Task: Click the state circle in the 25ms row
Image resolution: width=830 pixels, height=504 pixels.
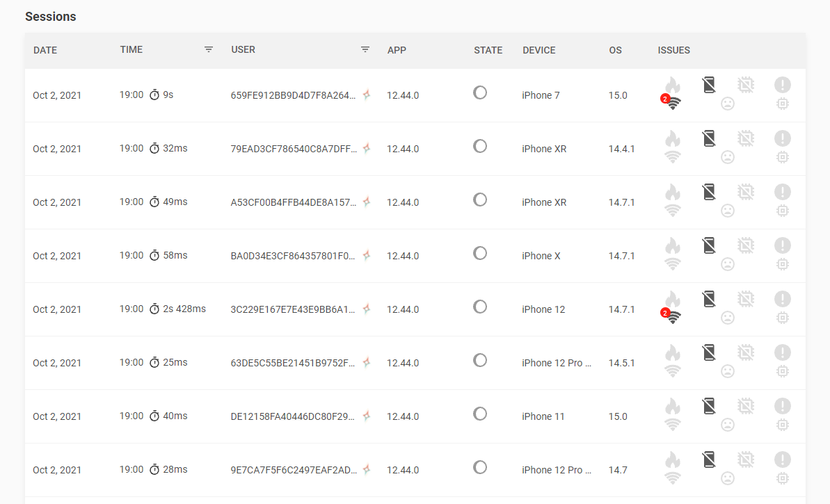Action: pos(480,360)
